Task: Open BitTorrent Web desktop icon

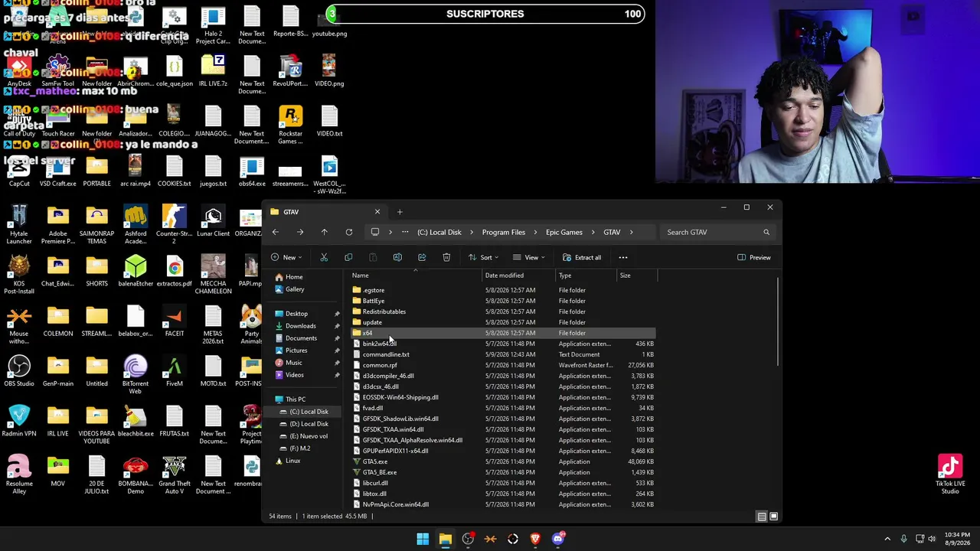Action: [x=136, y=374]
